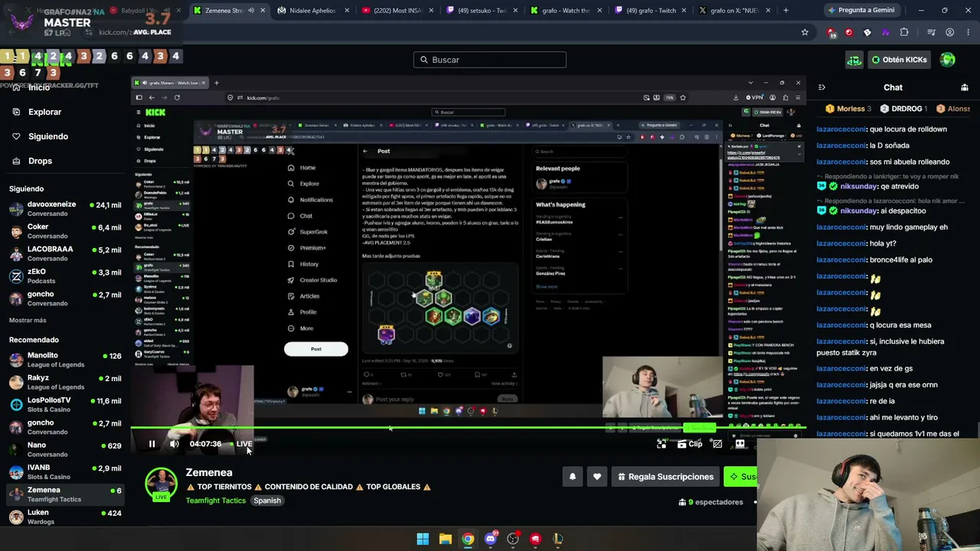Expand the followed list with Mostrar más
Viewport: 980px width, 551px height.
click(x=28, y=320)
